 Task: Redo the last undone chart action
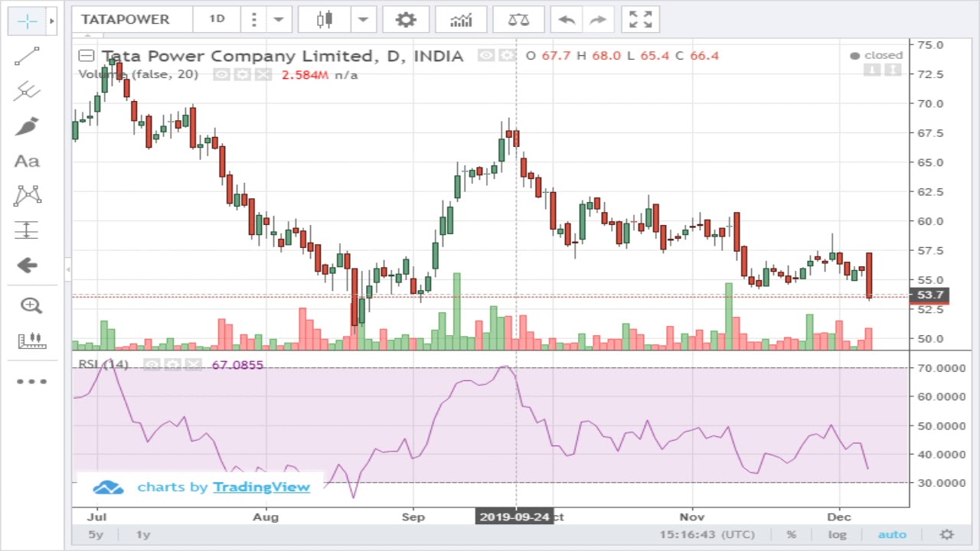598,19
